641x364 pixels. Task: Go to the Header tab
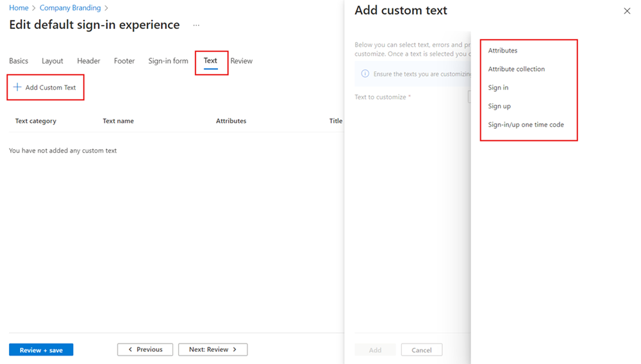pos(88,61)
